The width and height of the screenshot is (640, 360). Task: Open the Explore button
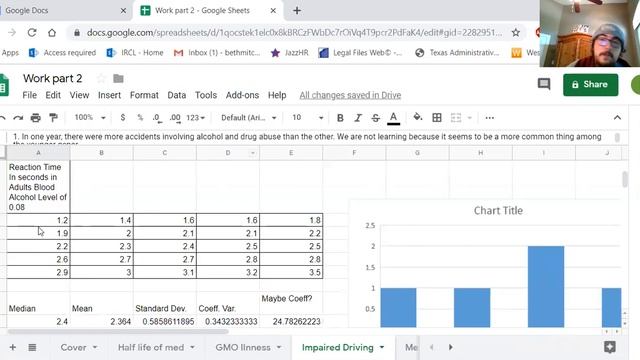click(x=610, y=347)
